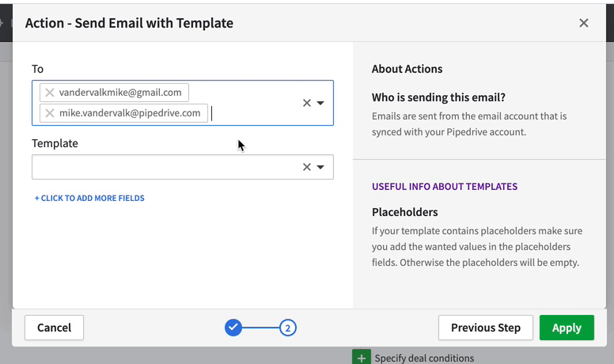614x364 pixels.
Task: Clear all recipients in To field
Action: (x=307, y=103)
